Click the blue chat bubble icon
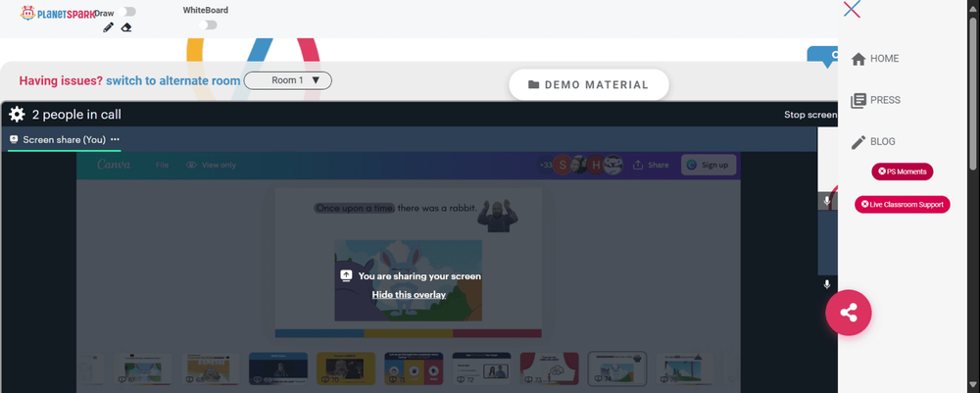The image size is (980, 393). point(823,56)
